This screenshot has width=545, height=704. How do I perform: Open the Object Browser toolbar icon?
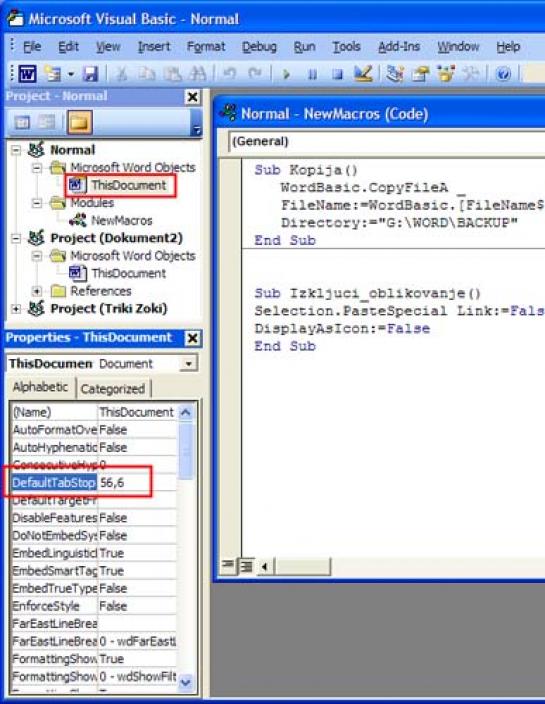click(446, 73)
